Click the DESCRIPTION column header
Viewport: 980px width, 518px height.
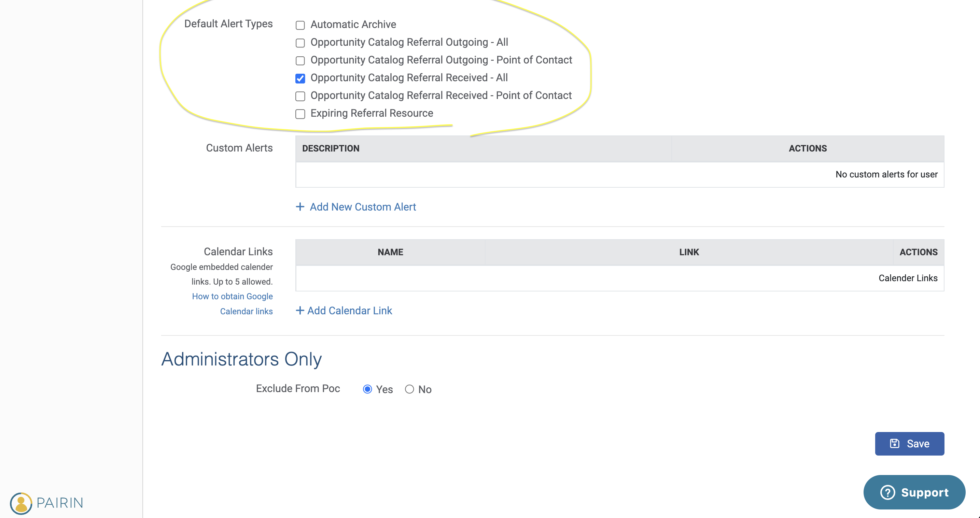(x=331, y=148)
